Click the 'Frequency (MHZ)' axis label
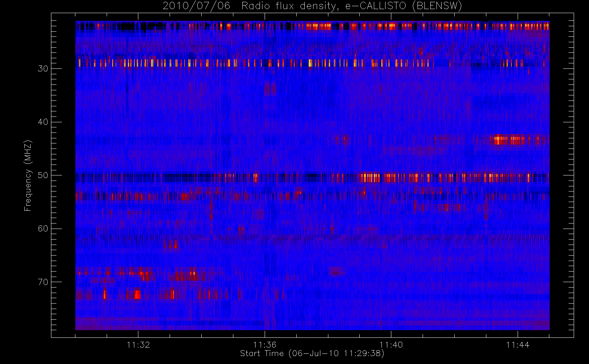Image resolution: width=589 pixels, height=364 pixels. click(x=28, y=175)
